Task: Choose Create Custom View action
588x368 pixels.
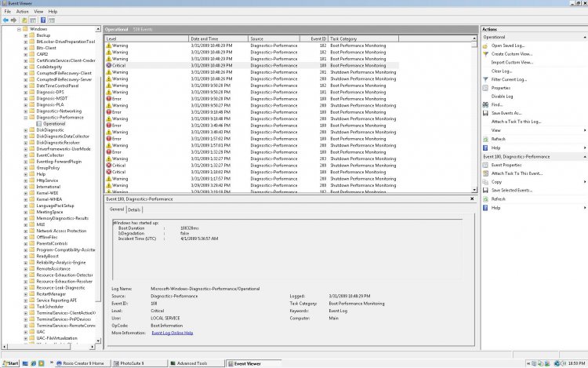Action: click(511, 54)
